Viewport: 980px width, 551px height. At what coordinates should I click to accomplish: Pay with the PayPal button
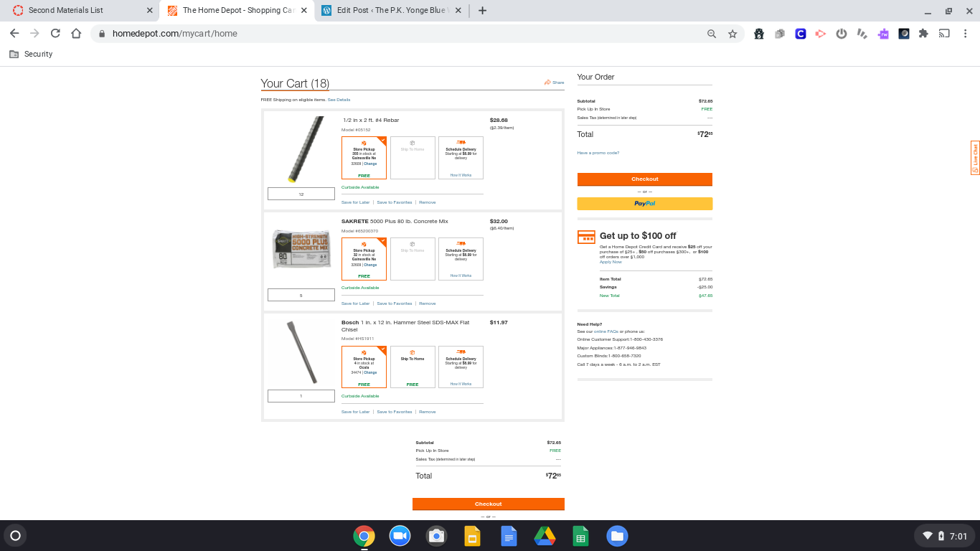tap(644, 204)
